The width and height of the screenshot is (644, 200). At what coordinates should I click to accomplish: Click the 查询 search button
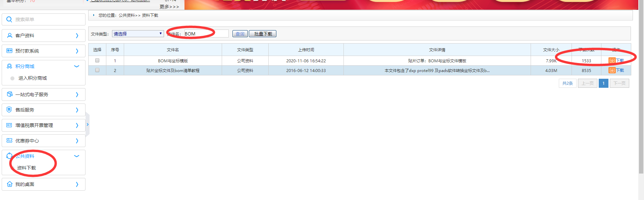click(x=240, y=34)
